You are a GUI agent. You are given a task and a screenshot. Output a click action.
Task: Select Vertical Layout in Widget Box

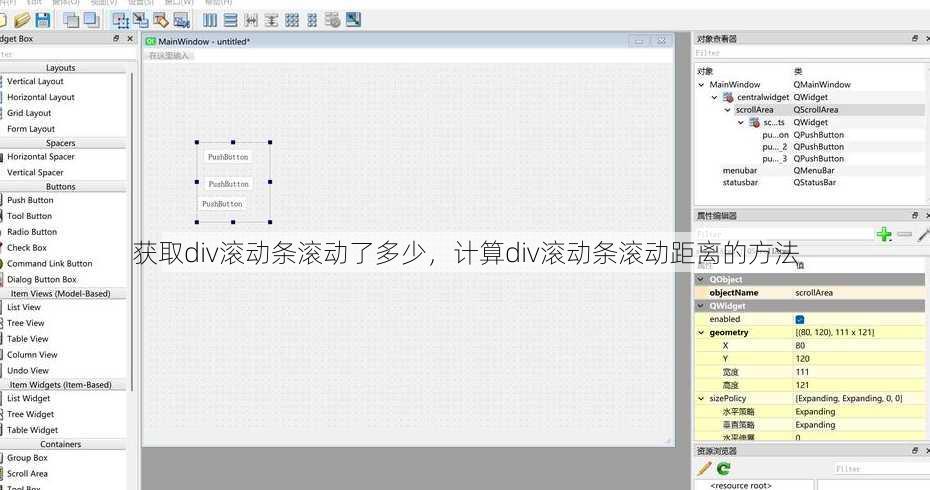(35, 81)
